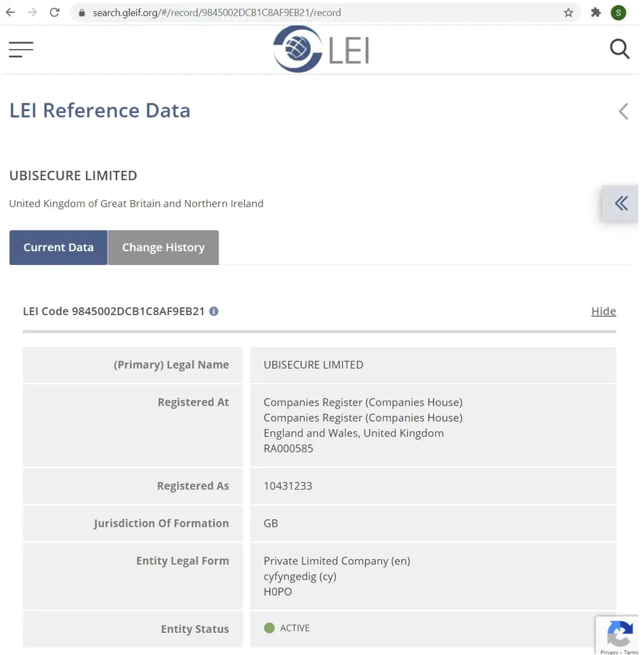
Task: Click the ACTIVE status text
Action: pyautogui.click(x=295, y=628)
